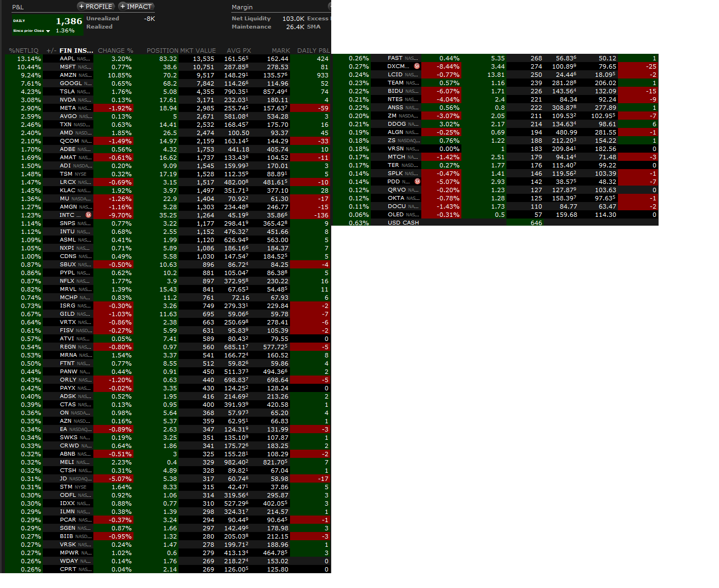This screenshot has height=588, width=719.
Task: Select the PYPL row ticker
Action: 68,273
